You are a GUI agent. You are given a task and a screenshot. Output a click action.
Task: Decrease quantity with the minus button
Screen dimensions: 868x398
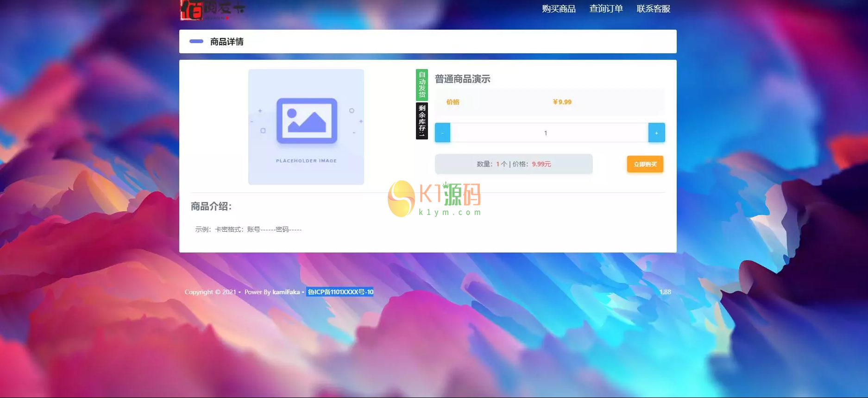coord(442,133)
